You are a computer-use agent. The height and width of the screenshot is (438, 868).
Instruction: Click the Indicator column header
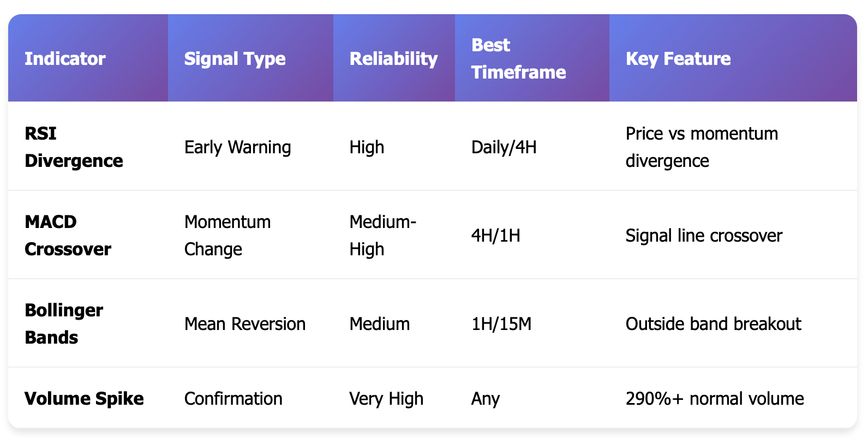click(88, 58)
